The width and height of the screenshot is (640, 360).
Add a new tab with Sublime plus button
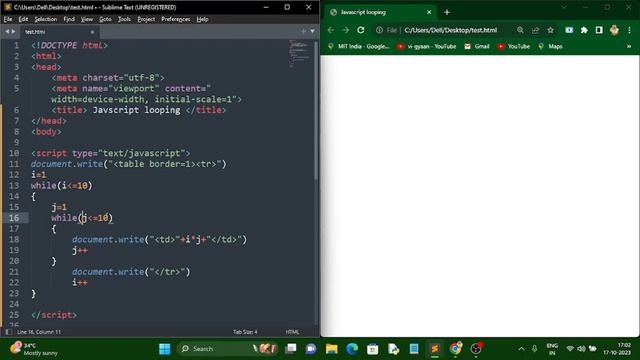[303, 31]
